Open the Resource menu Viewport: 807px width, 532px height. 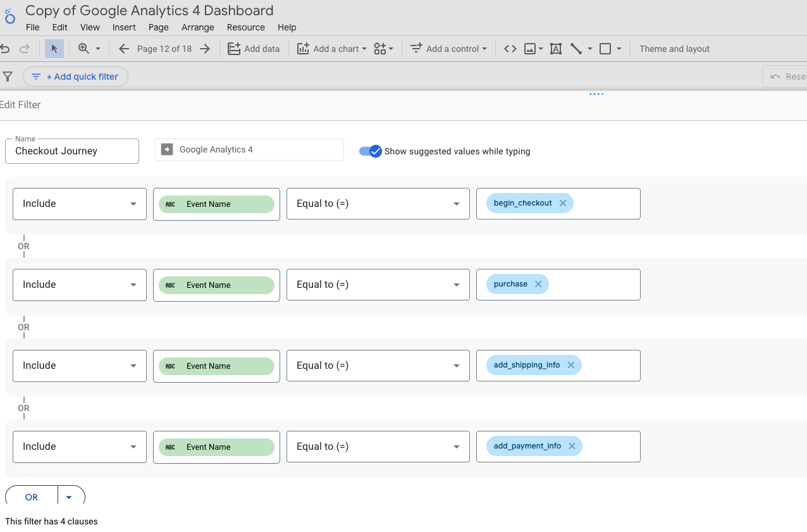(x=245, y=27)
